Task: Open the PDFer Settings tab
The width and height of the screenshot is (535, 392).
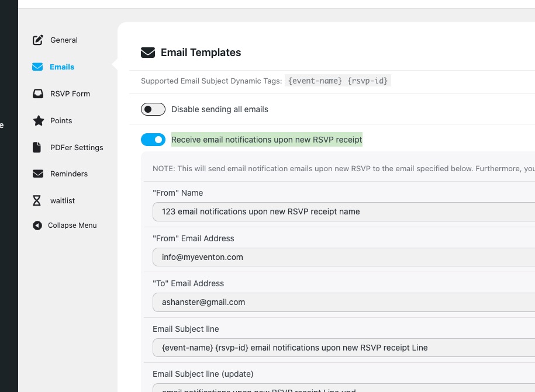Action: coord(77,148)
